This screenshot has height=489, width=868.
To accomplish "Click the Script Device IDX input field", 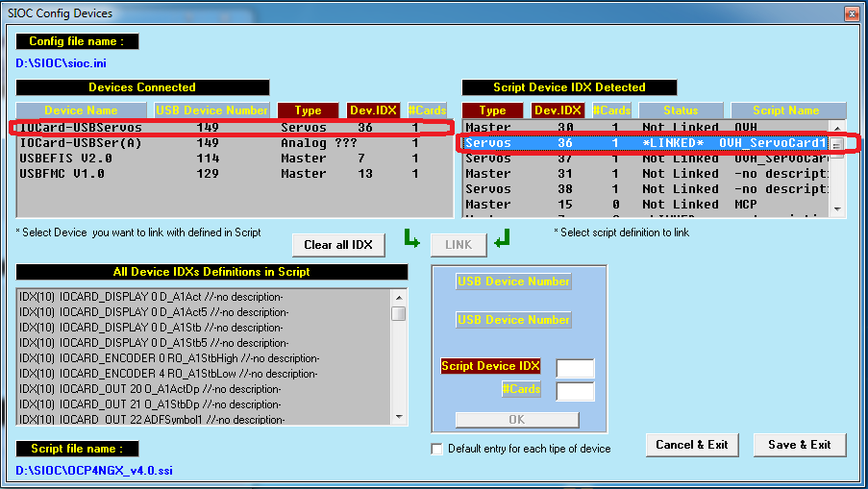I will point(575,368).
